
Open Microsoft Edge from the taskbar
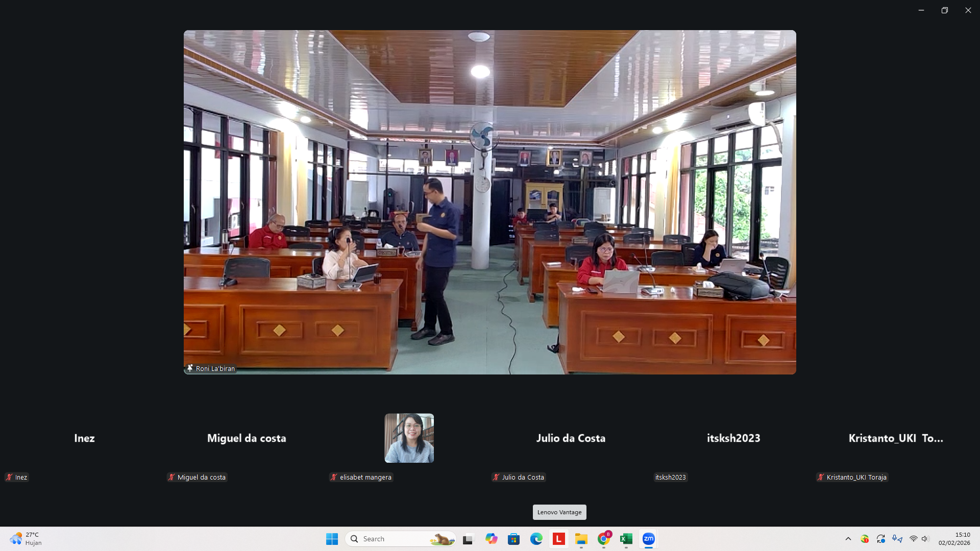pos(536,539)
